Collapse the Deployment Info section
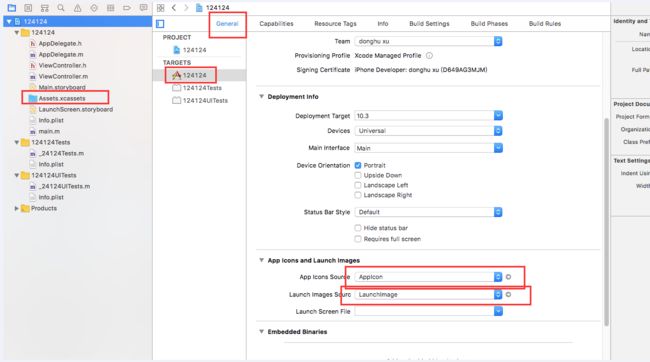650x362 pixels. pos(262,97)
